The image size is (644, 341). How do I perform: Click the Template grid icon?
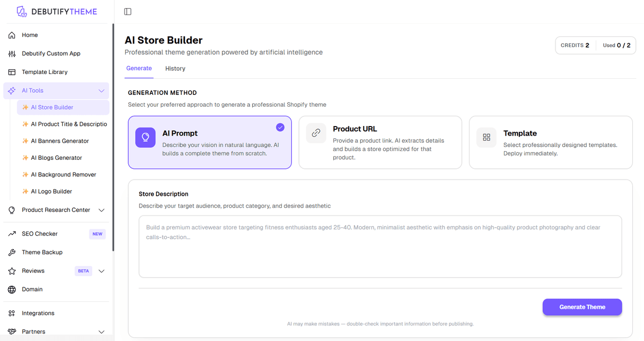(x=486, y=137)
